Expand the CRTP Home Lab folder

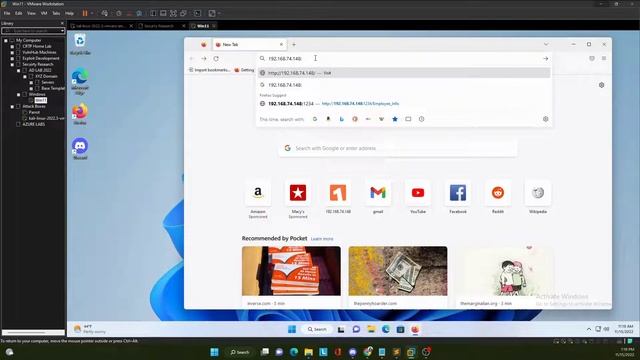[x=12, y=47]
